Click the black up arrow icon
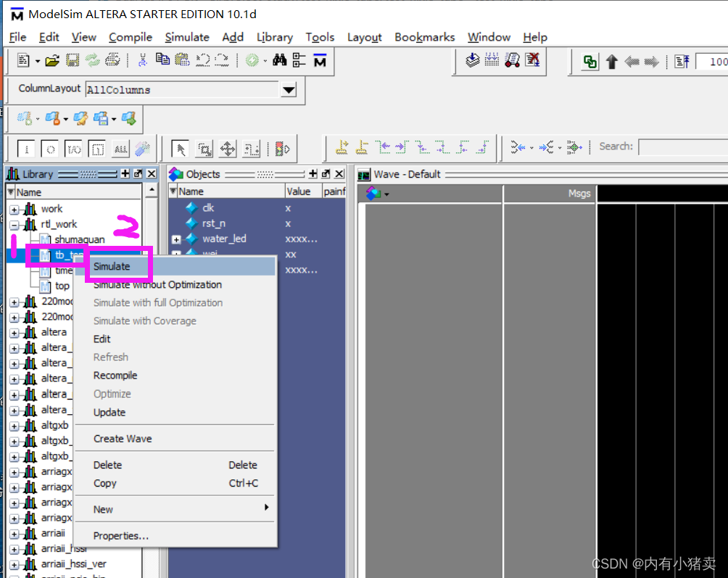 [612, 62]
